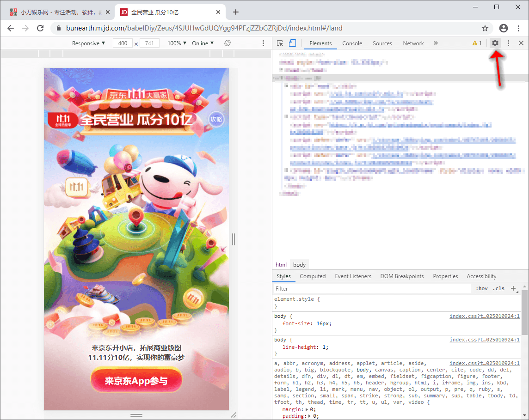Open device toolbar options three-dot menu
Image resolution: width=529 pixels, height=420 pixels.
pyautogui.click(x=263, y=43)
